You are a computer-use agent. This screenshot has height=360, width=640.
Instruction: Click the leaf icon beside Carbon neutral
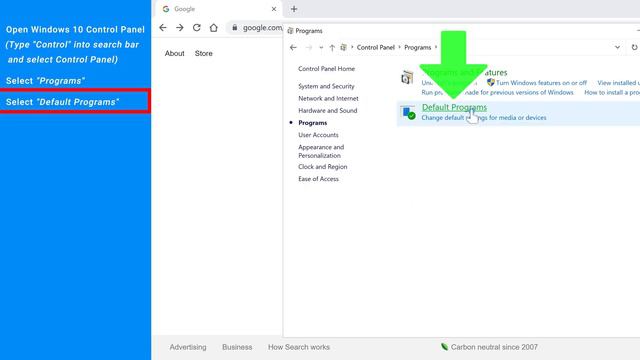(444, 347)
